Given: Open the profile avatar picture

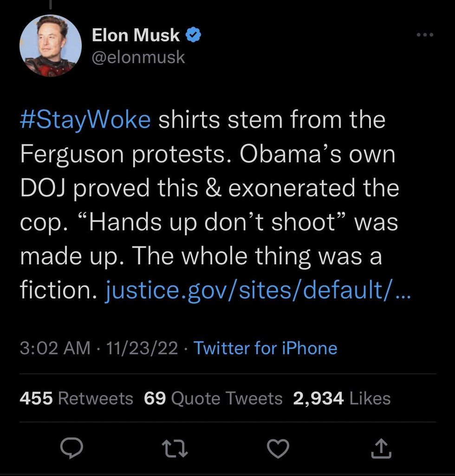Looking at the screenshot, I should tap(51, 46).
